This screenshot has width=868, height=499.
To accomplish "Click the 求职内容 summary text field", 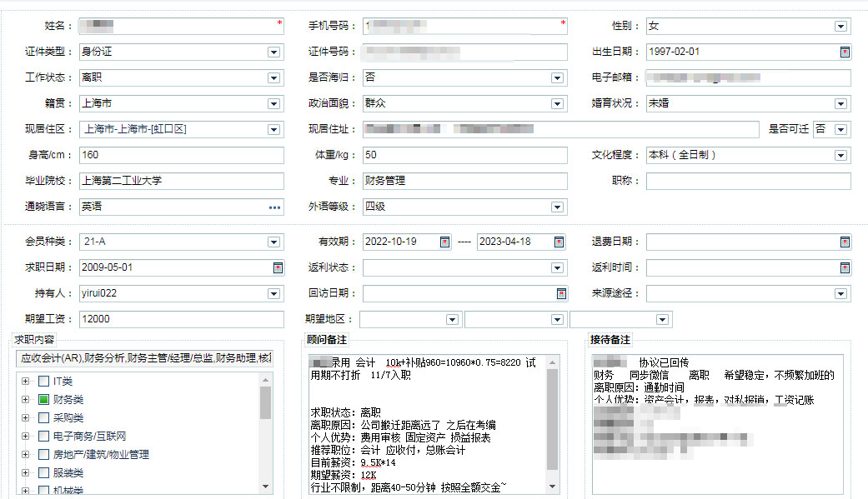I will 145,358.
